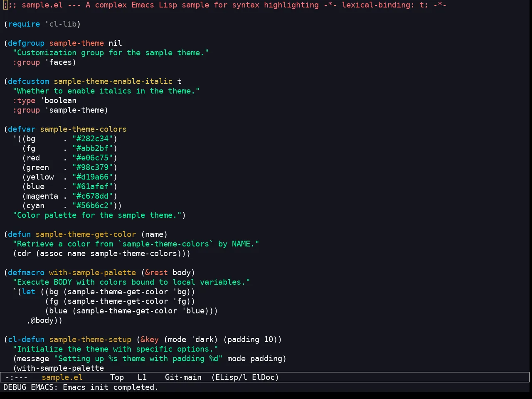
Task: Click 'dark default mode value
Action: click(x=202, y=340)
